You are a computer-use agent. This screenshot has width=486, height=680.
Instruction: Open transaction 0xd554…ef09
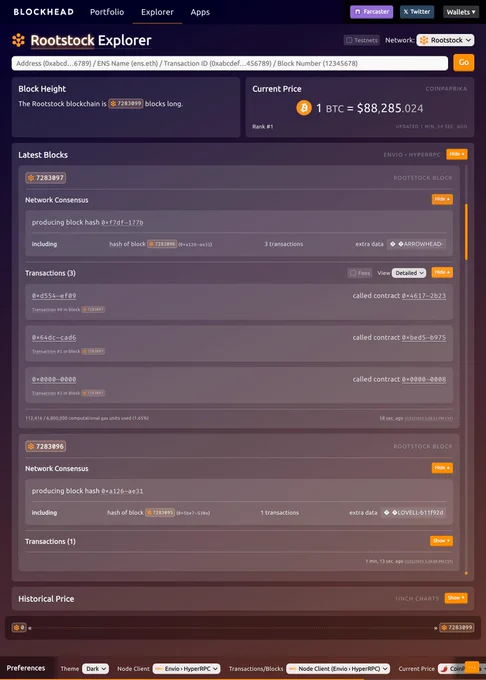54,296
